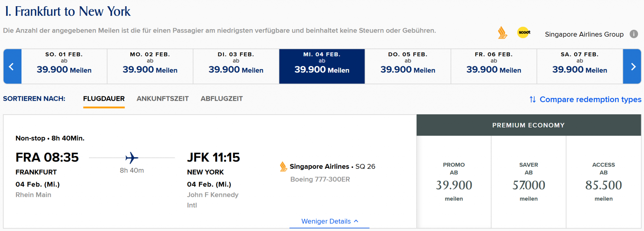
Task: Click the sort arrows icon near Compare redemption types
Action: [532, 99]
